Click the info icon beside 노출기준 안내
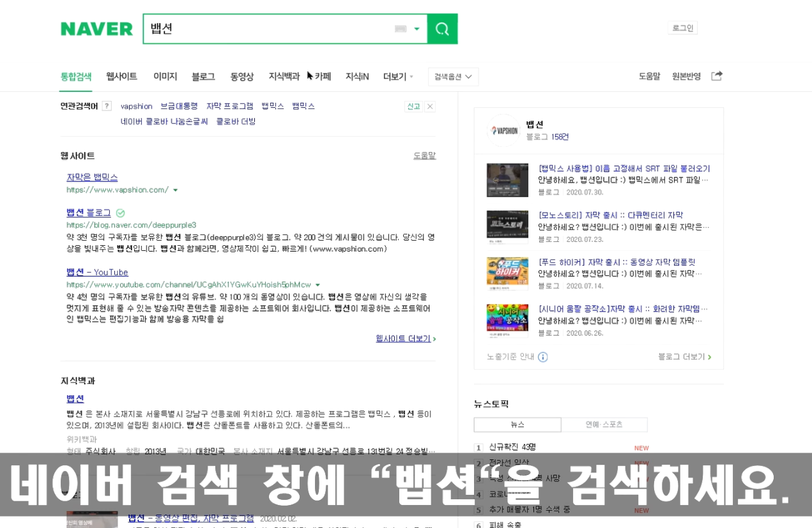 click(543, 357)
